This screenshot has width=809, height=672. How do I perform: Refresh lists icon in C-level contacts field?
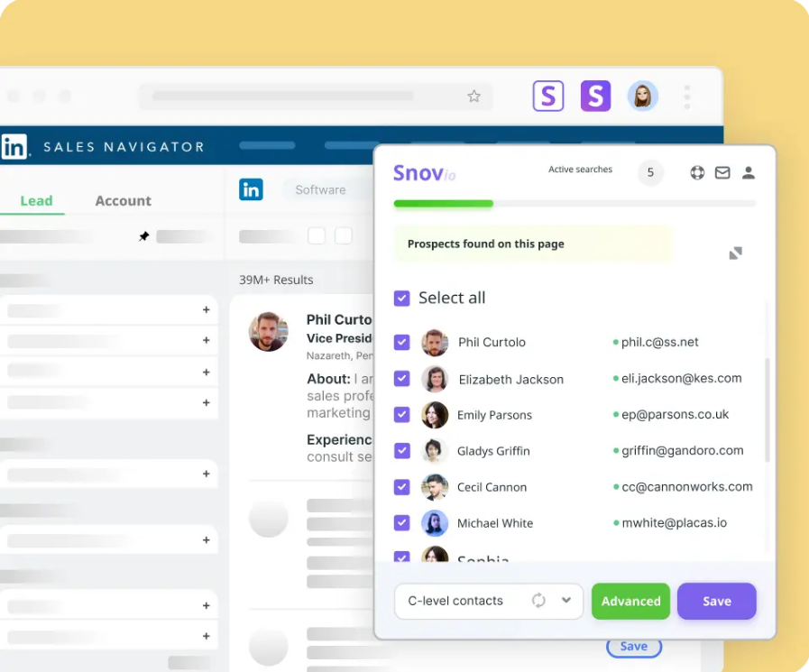coord(538,600)
